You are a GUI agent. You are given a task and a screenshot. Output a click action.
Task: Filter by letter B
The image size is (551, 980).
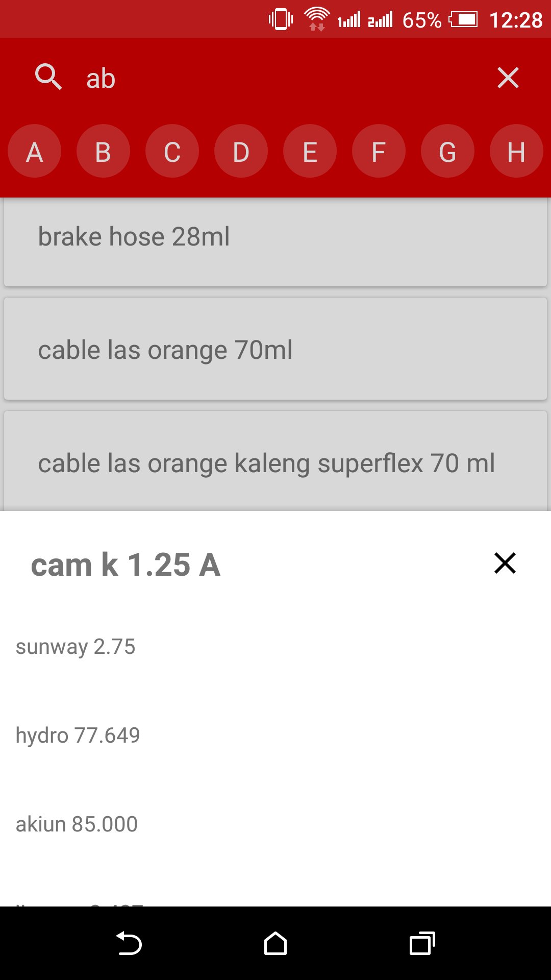[x=104, y=152]
